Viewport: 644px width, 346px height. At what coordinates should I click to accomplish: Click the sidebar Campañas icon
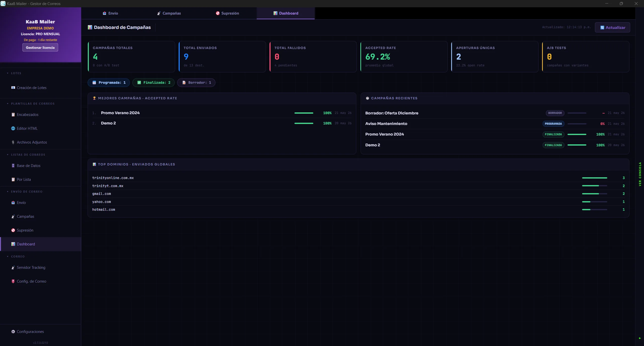[13, 217]
